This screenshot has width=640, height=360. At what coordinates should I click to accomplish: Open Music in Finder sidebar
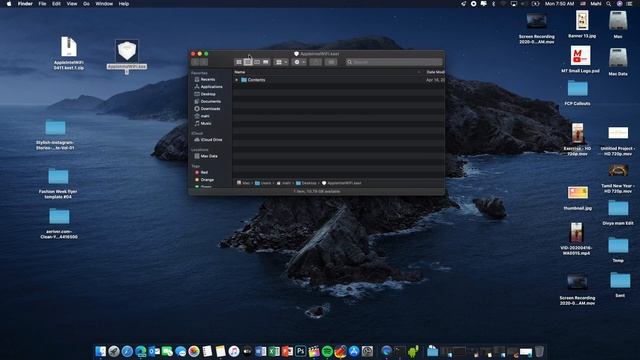pyautogui.click(x=206, y=124)
